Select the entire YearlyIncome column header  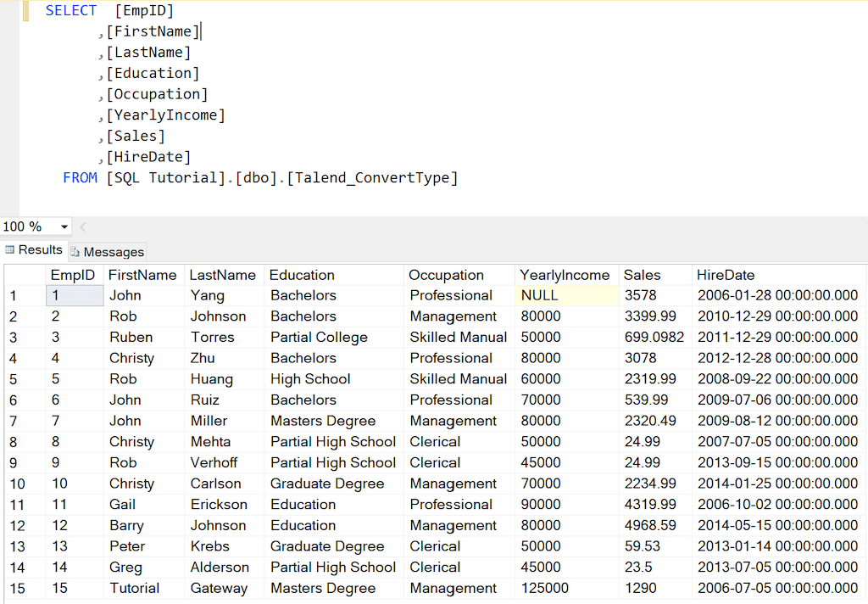point(565,275)
